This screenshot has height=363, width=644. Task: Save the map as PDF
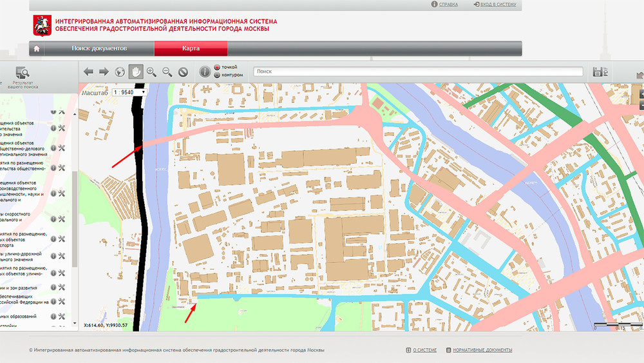[600, 72]
